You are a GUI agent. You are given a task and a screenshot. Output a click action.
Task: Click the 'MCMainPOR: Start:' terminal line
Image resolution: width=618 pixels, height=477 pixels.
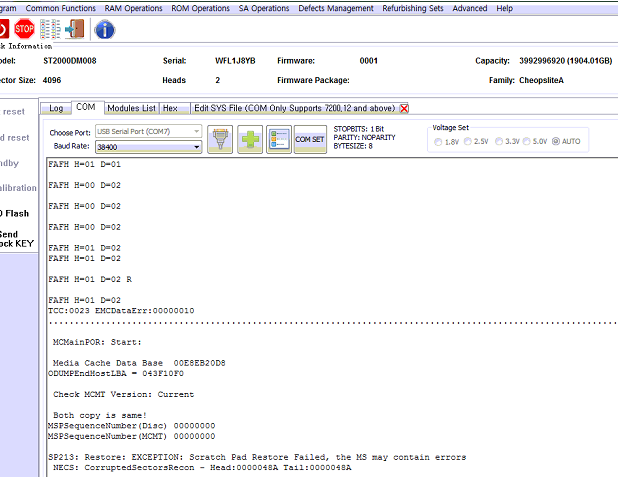pyautogui.click(x=97, y=342)
